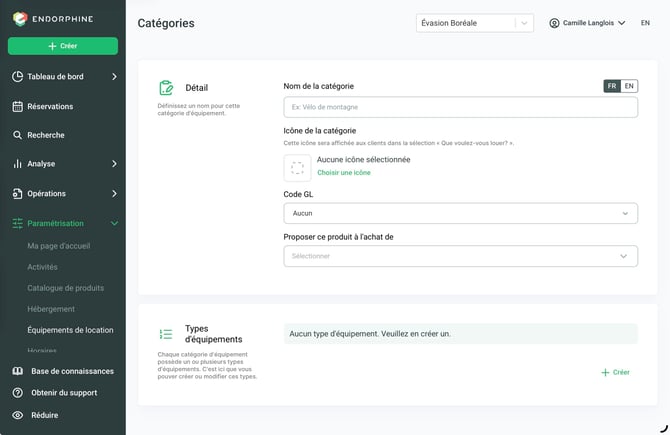
Task: Click the Opérations document icon
Action: (18, 194)
